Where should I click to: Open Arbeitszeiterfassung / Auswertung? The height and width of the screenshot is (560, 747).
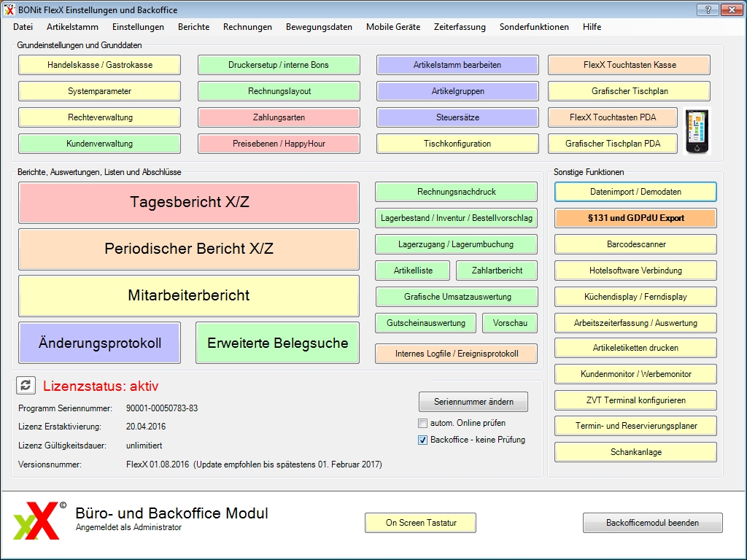635,322
